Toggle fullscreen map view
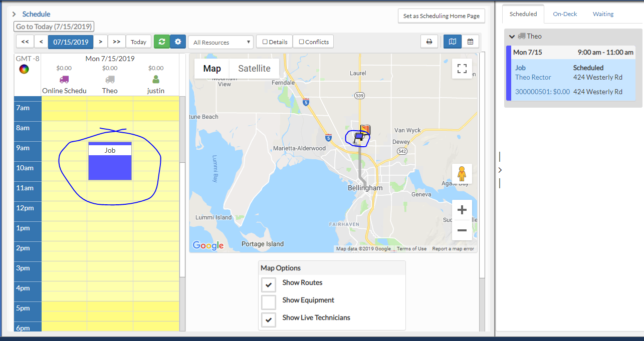 (462, 69)
